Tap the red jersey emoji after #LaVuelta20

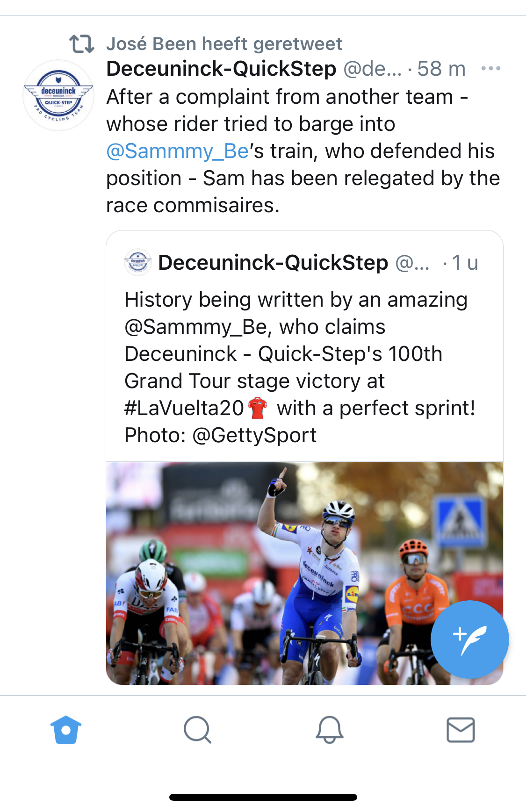point(257,408)
